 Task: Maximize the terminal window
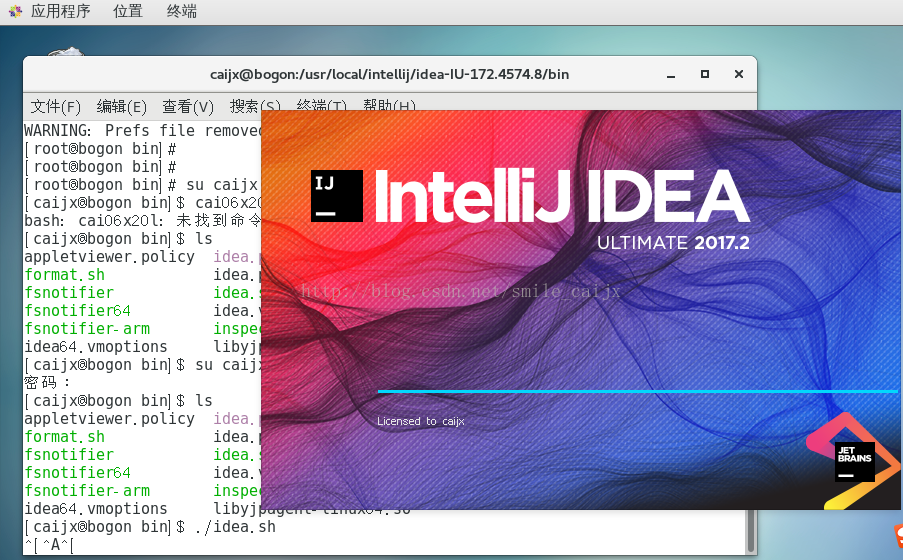tap(704, 74)
